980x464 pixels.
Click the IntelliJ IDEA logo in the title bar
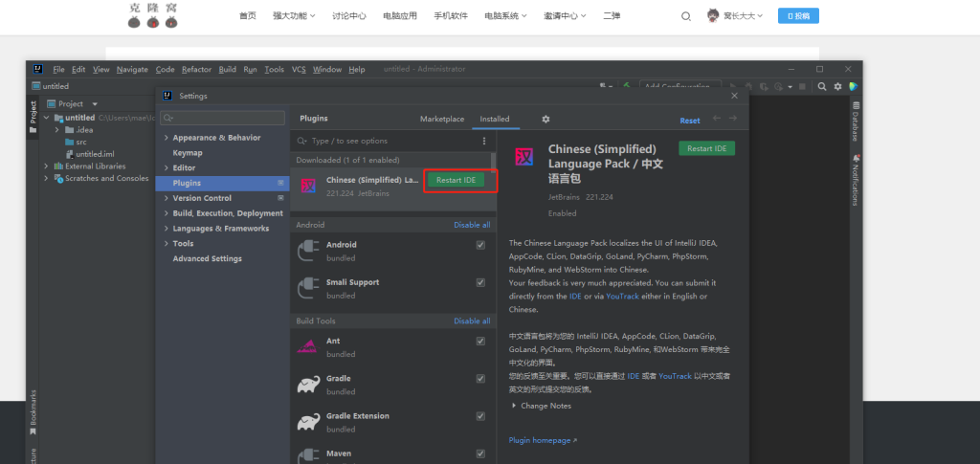click(37, 69)
